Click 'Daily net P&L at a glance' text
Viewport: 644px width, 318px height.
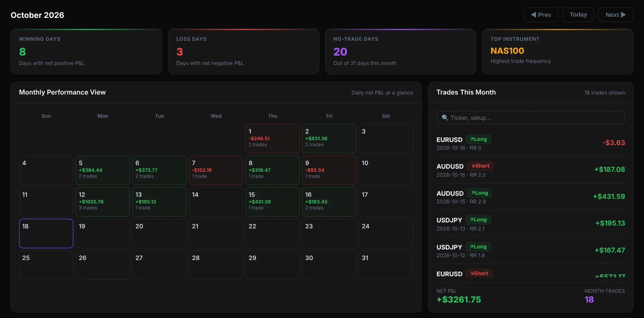[382, 93]
